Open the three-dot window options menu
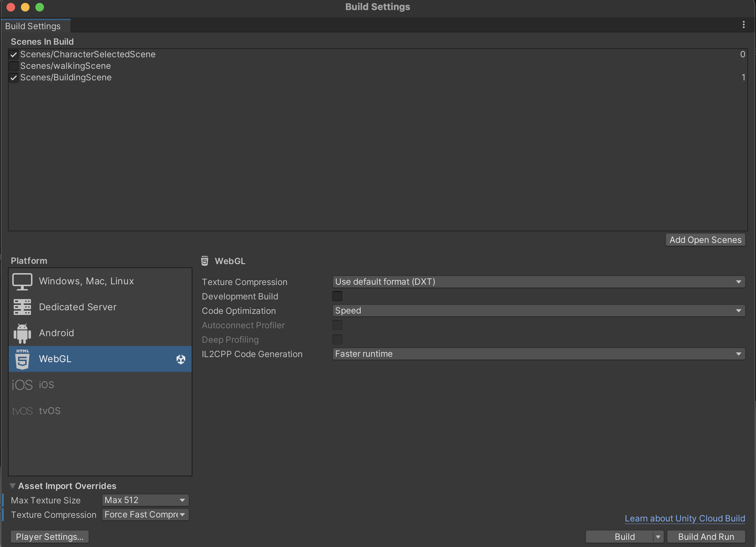 click(743, 25)
